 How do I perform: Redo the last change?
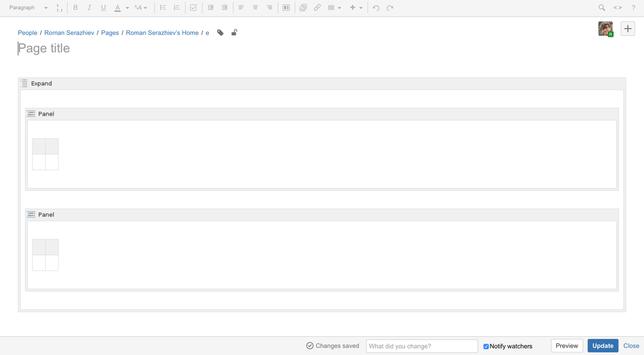[x=390, y=8]
